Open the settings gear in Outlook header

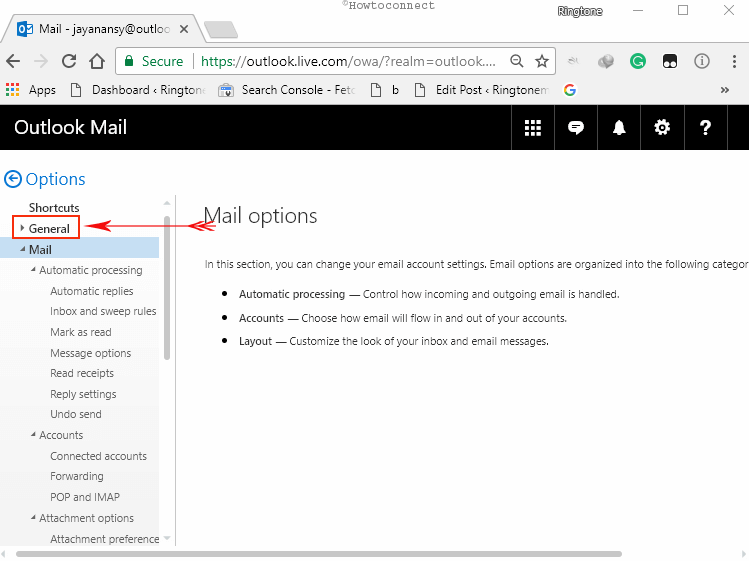pyautogui.click(x=662, y=128)
